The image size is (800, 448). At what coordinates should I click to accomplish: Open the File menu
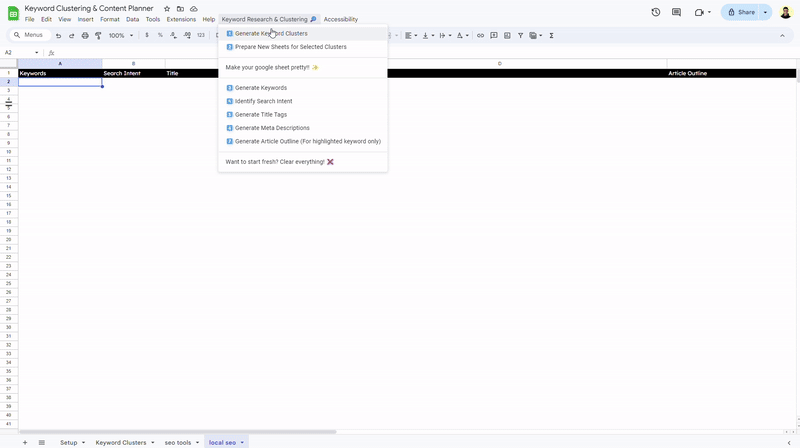point(30,19)
